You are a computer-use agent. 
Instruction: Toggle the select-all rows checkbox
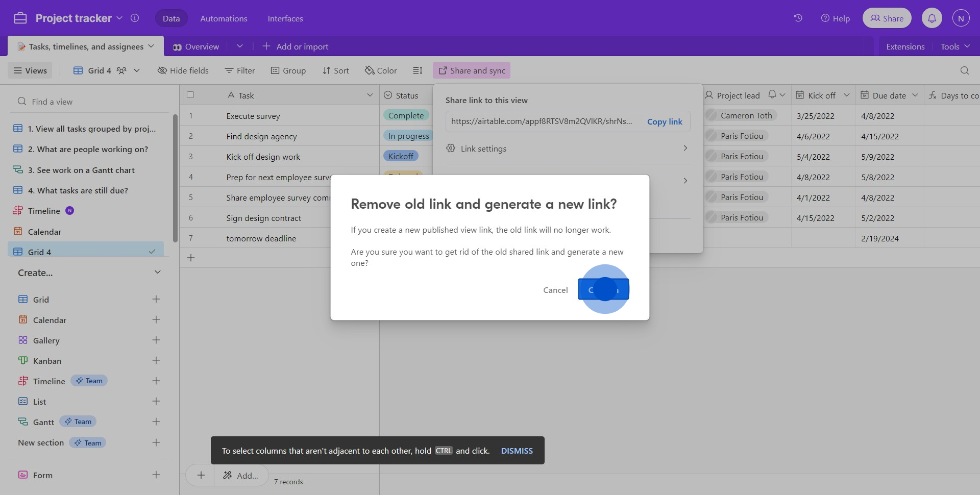[x=190, y=95]
